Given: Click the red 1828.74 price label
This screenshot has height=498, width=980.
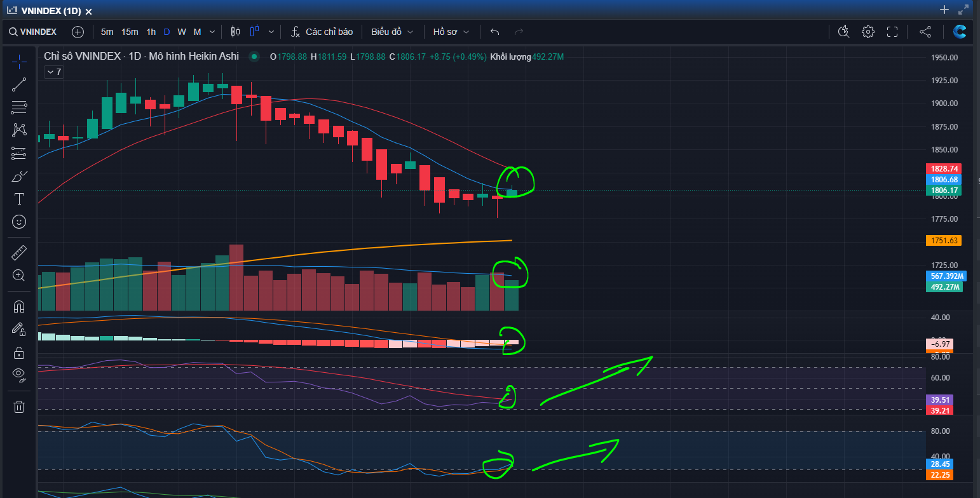Looking at the screenshot, I should click(x=944, y=169).
